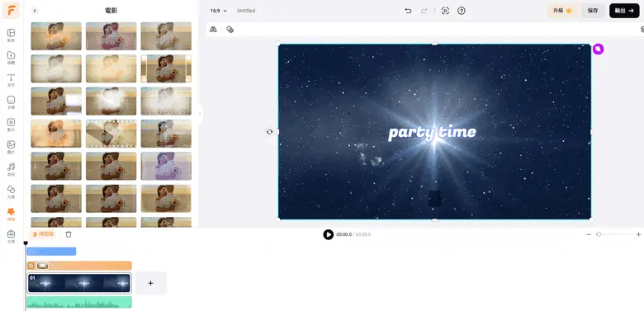The width and height of the screenshot is (644, 311).
Task: Open the 音訊 audio sidebar panel
Action: pyautogui.click(x=11, y=169)
